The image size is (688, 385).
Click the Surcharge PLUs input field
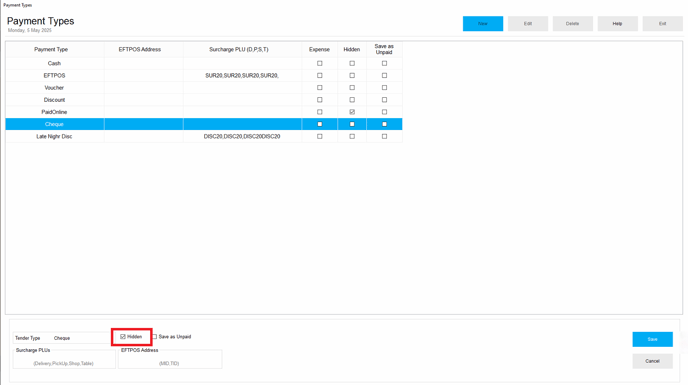[x=64, y=360]
